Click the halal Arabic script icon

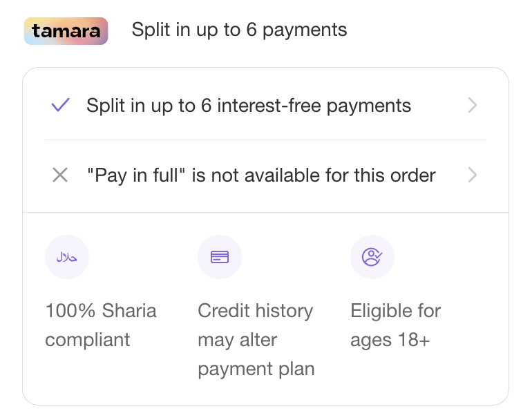coord(67,258)
